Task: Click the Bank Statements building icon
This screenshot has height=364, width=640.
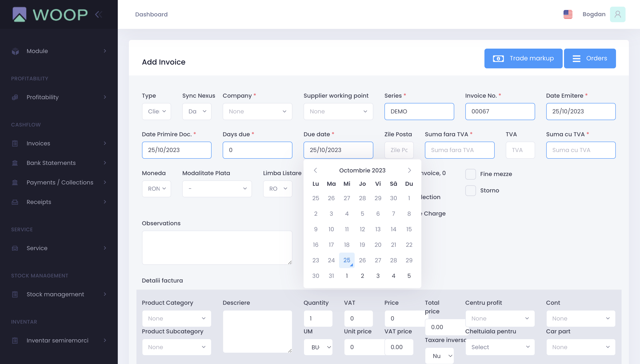Action: pyautogui.click(x=15, y=163)
